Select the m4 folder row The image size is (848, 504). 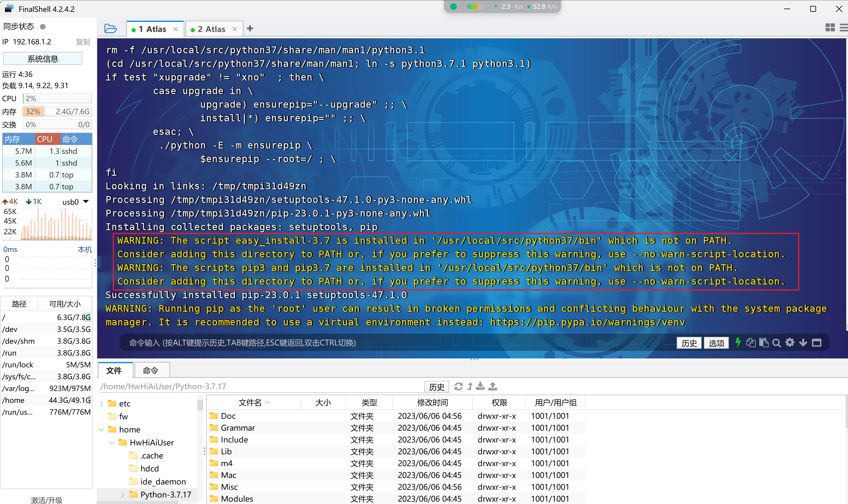point(396,463)
